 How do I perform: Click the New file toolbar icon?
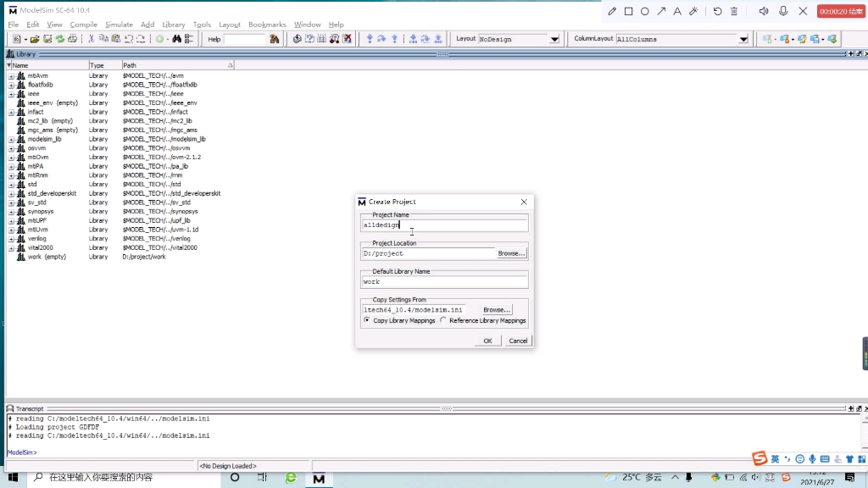17,39
